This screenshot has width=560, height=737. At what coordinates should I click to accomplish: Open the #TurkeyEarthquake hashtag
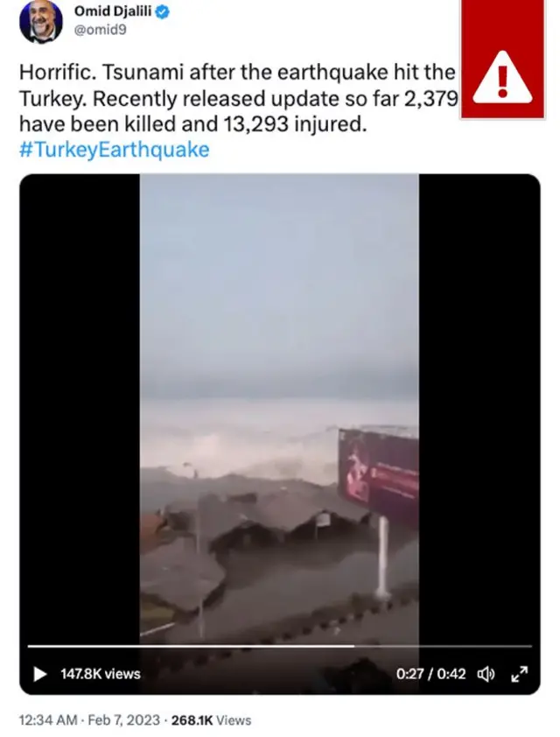[114, 150]
